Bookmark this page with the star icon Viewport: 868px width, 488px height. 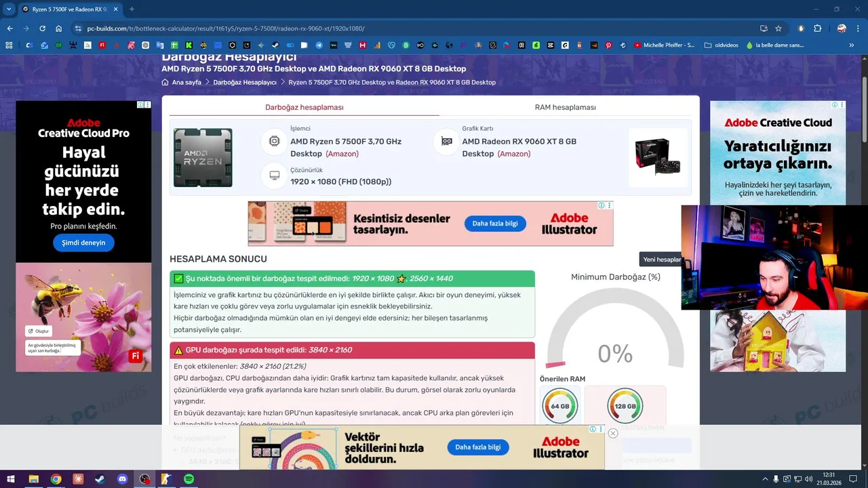778,28
